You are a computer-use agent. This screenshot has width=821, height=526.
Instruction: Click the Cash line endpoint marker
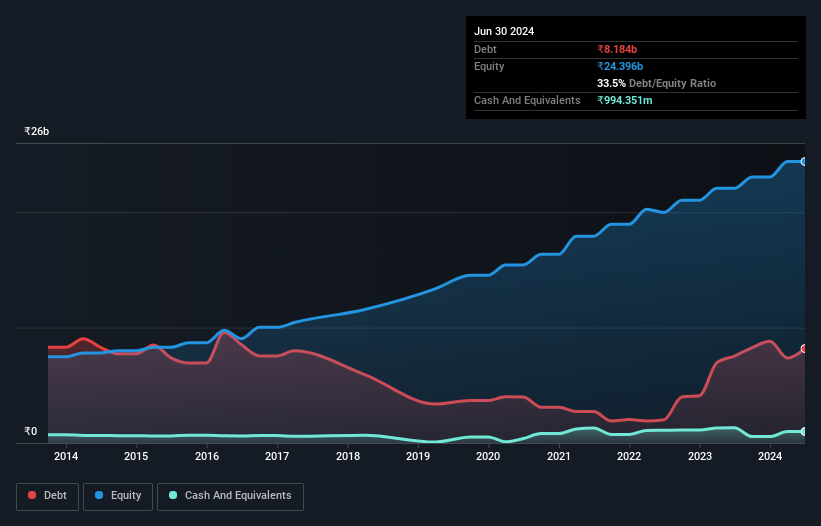tap(804, 432)
